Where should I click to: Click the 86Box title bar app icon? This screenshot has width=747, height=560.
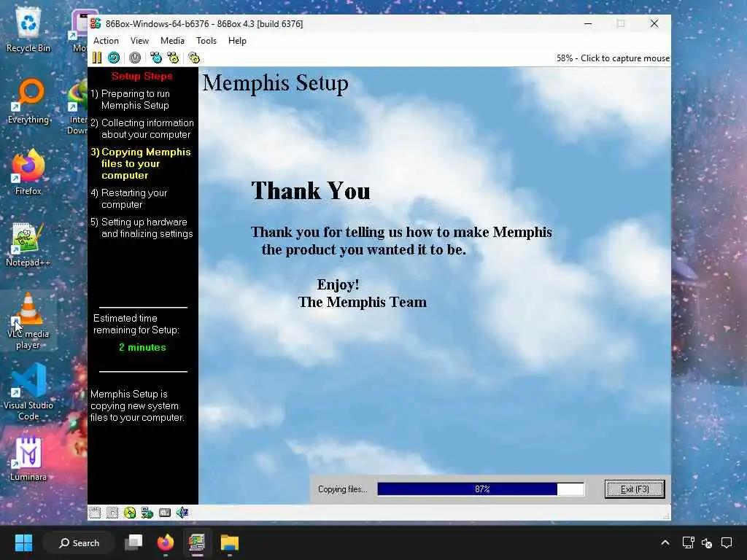[x=96, y=23]
